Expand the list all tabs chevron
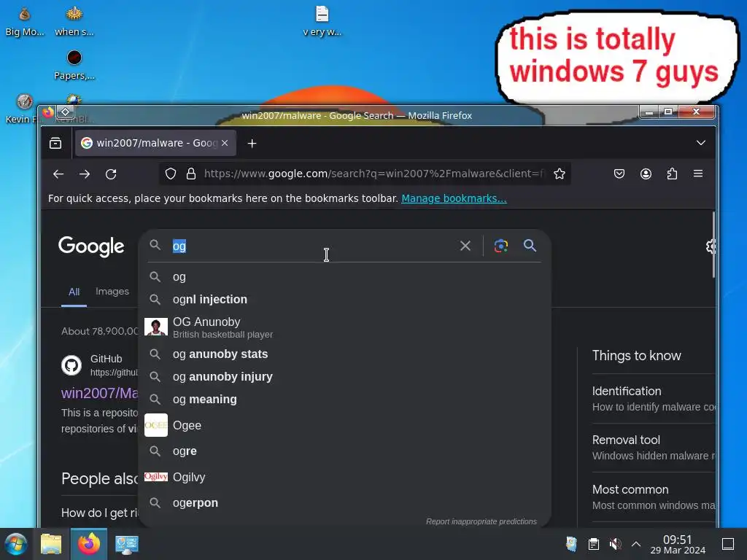The height and width of the screenshot is (560, 747). click(x=701, y=143)
